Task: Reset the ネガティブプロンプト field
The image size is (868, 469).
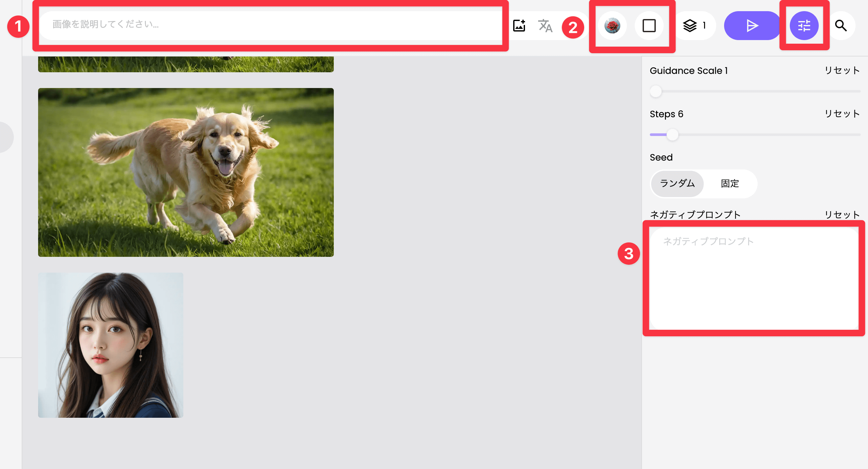Action: 842,214
